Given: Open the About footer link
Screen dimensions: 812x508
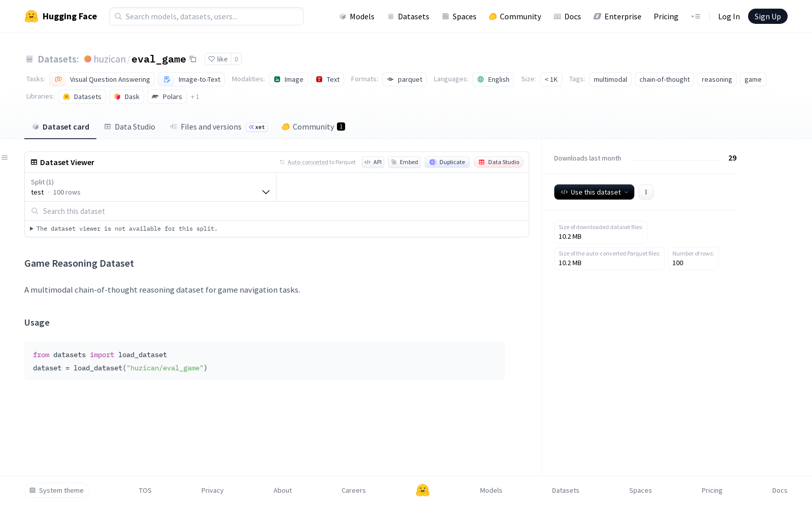Looking at the screenshot, I should tap(283, 490).
